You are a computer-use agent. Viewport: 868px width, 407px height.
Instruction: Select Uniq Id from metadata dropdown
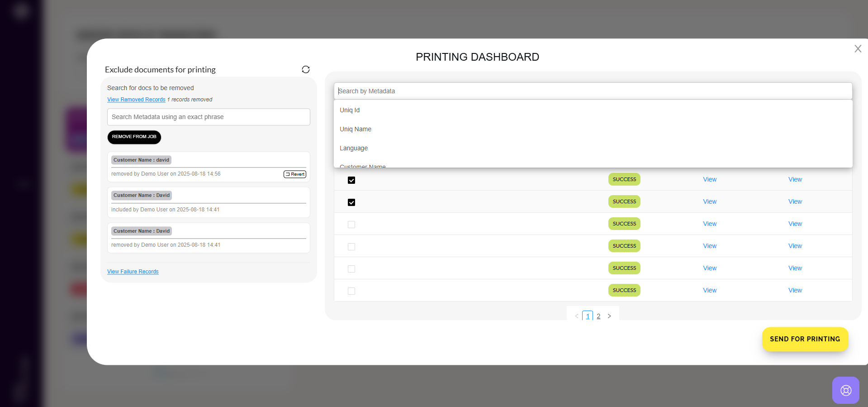click(x=350, y=110)
